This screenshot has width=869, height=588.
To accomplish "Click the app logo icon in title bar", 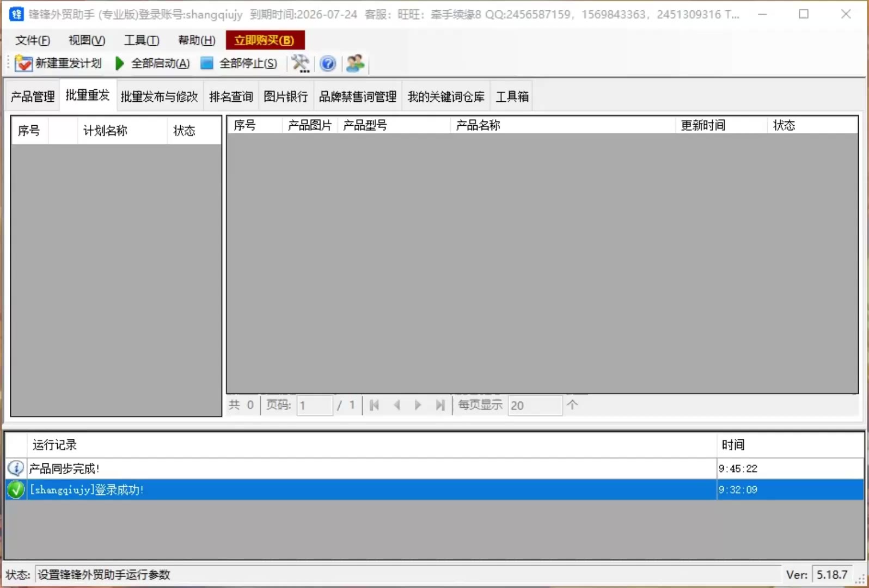I will 16,14.
